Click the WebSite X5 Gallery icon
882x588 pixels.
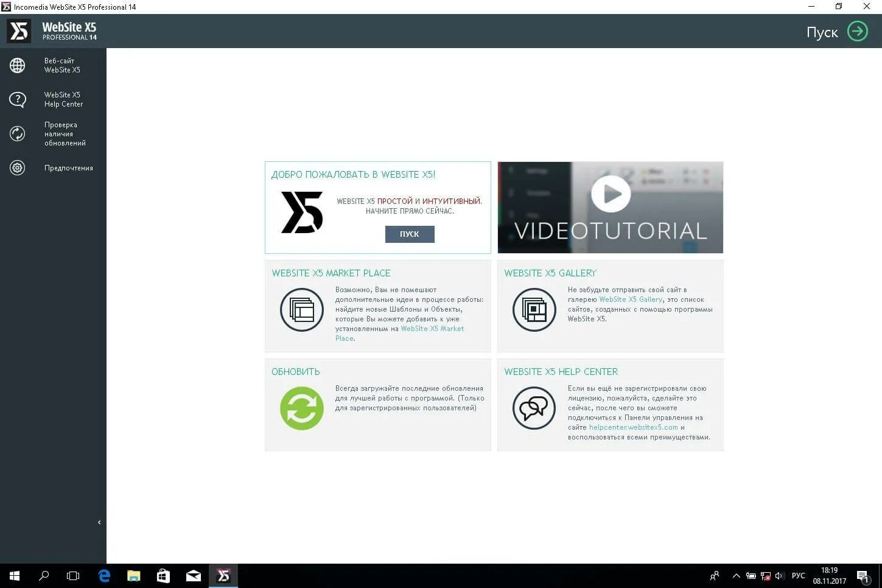click(x=534, y=310)
